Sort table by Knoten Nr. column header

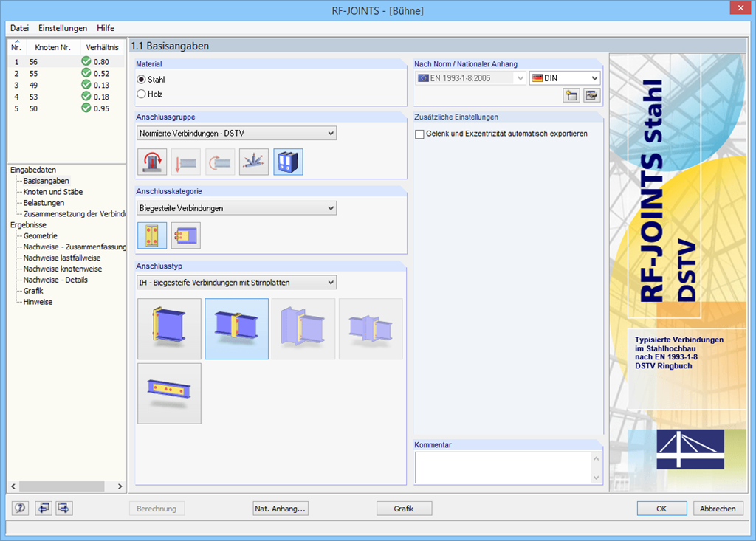coord(52,47)
